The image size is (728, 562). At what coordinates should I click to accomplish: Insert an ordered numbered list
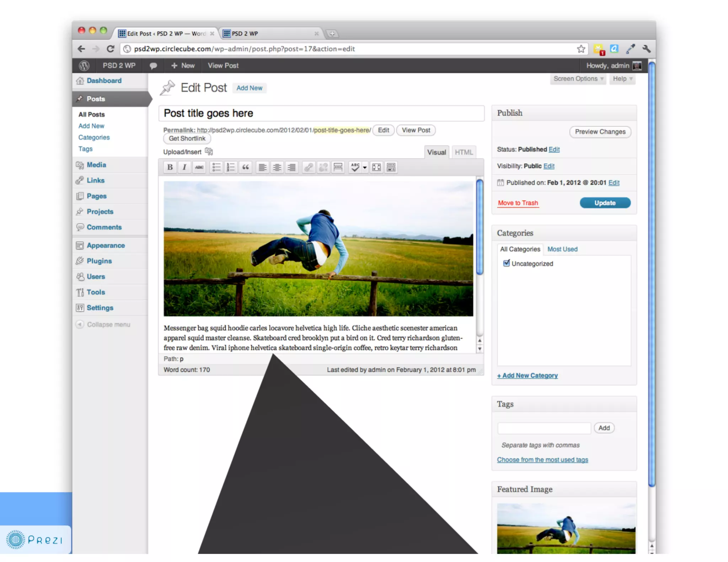point(231,167)
